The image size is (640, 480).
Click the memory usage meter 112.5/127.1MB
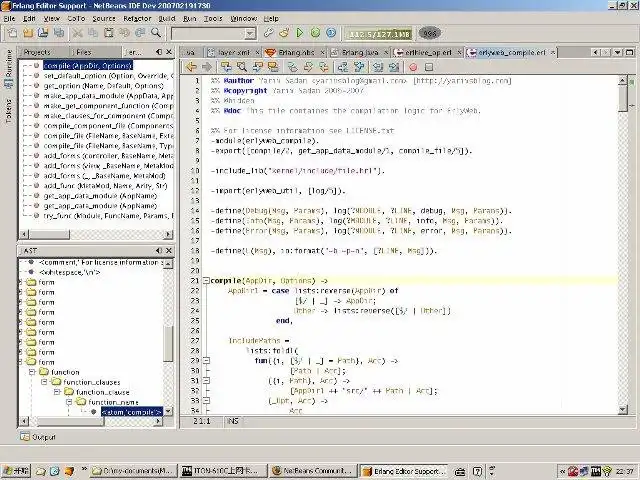click(379, 34)
